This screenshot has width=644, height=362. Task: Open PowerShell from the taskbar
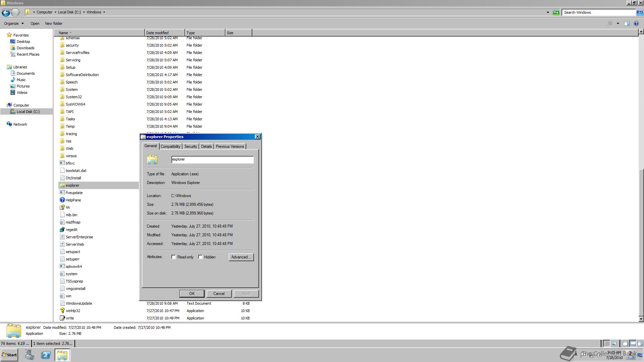46,355
